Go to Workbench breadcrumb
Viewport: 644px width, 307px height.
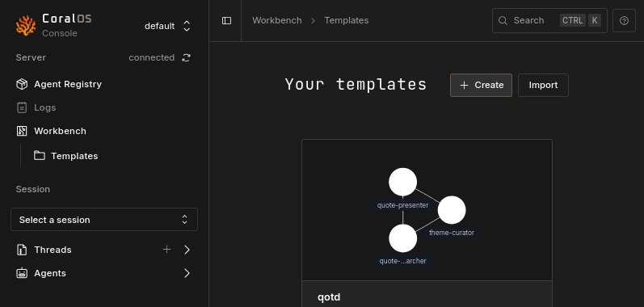click(277, 20)
